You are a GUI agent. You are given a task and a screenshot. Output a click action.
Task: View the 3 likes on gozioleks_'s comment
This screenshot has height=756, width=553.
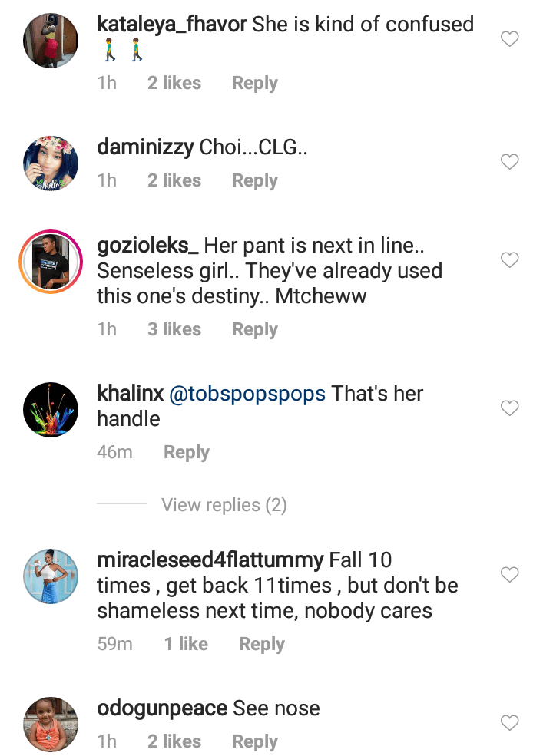coord(174,329)
